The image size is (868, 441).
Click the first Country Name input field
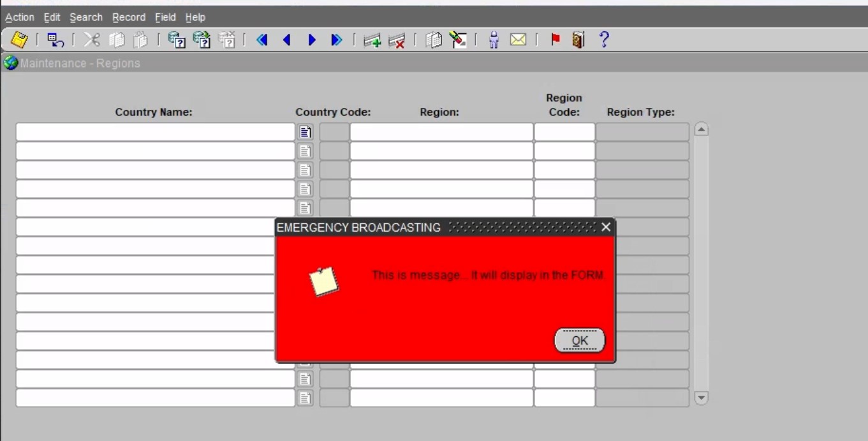pyautogui.click(x=155, y=132)
